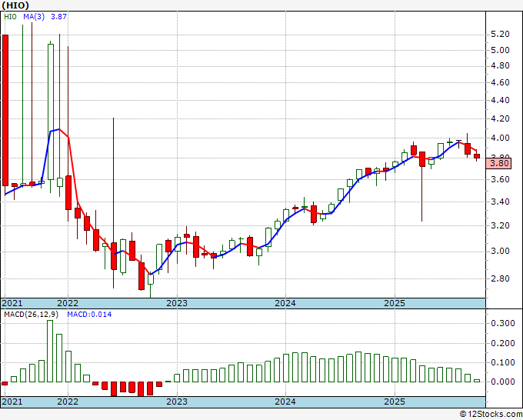
Task: Click the 4.80 price axis label
Action: [x=500, y=65]
